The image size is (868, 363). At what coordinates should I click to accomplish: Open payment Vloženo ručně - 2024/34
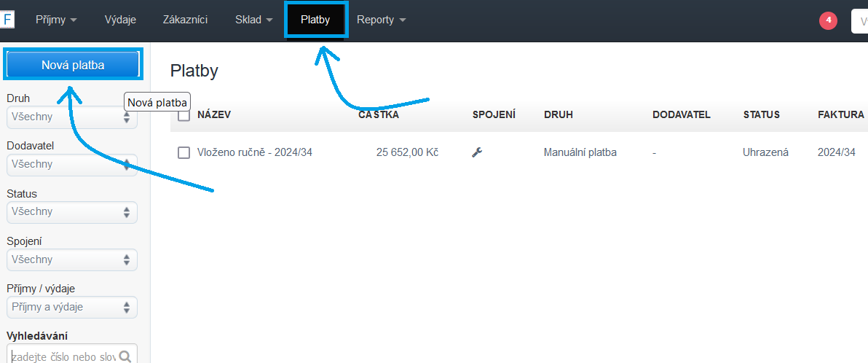(x=255, y=152)
